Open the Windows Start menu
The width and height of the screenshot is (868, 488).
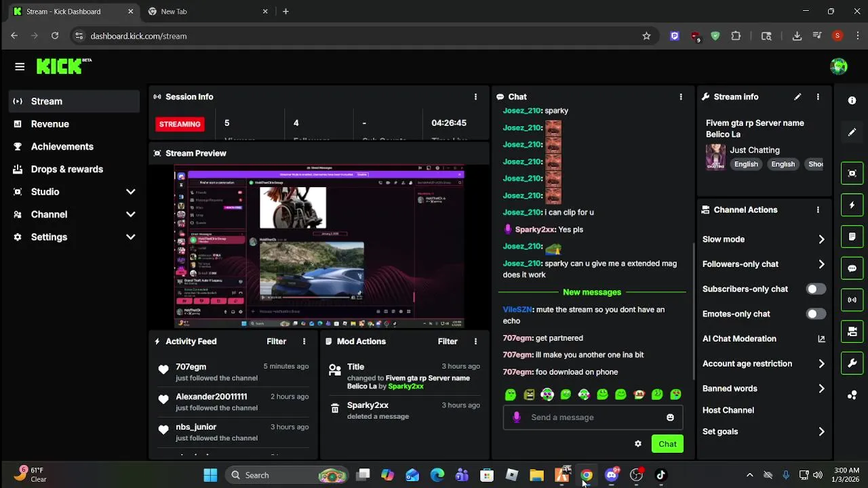pyautogui.click(x=211, y=475)
